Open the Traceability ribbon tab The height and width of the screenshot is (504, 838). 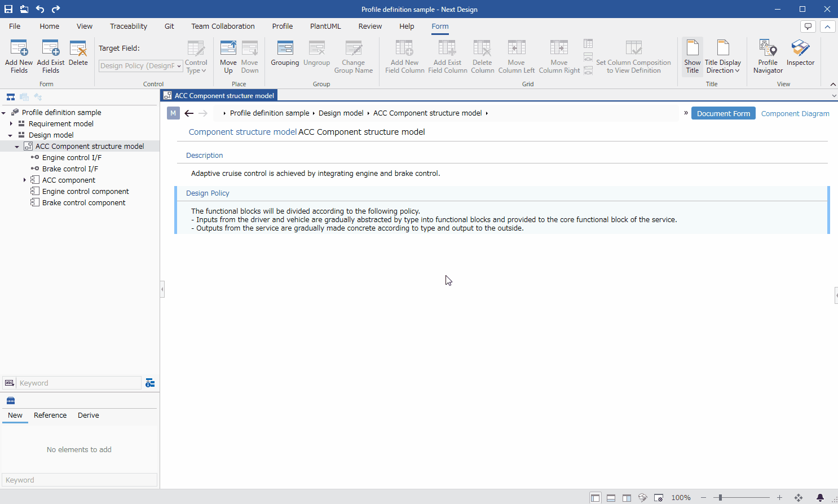(x=129, y=26)
